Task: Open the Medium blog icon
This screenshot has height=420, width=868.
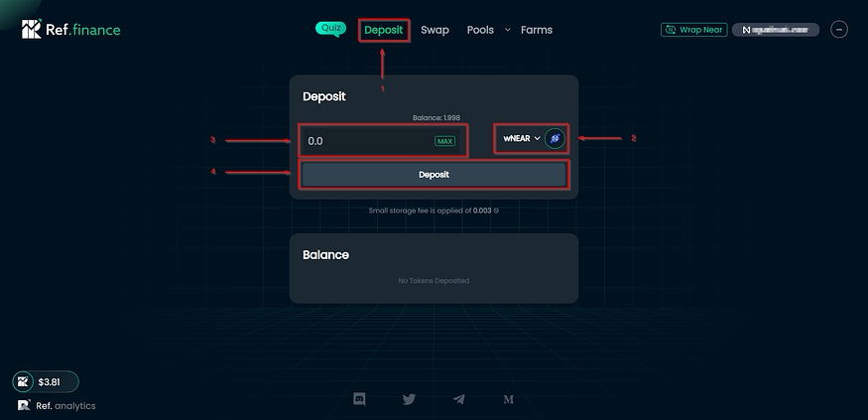Action: pyautogui.click(x=508, y=399)
